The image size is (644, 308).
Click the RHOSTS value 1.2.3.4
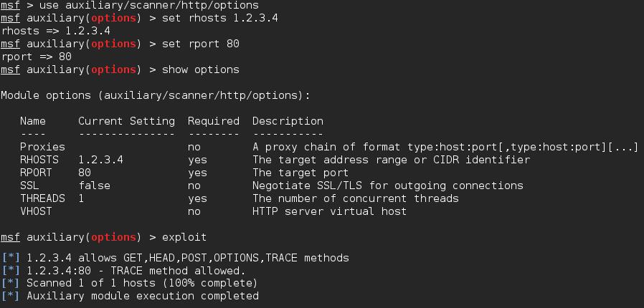pos(100,160)
